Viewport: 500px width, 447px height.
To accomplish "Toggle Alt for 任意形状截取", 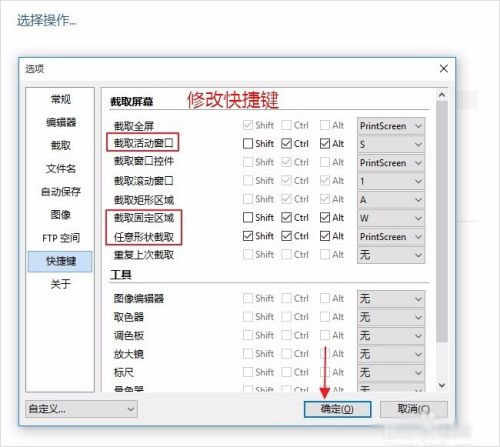I will [325, 236].
